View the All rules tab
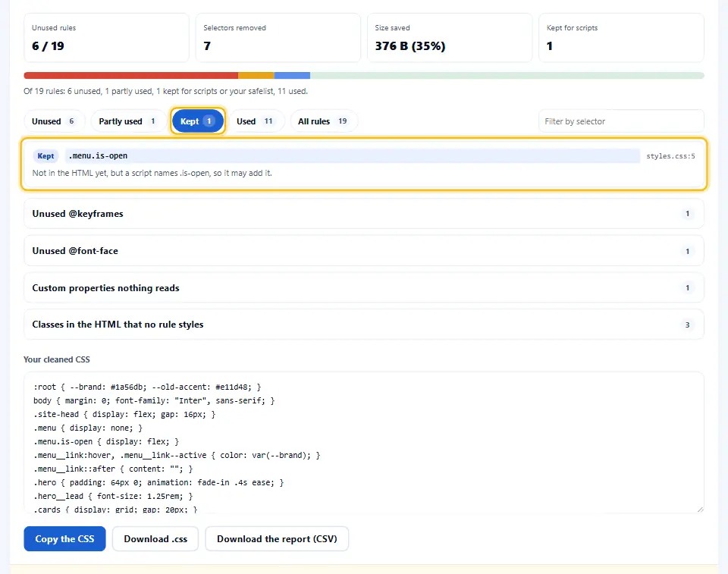The width and height of the screenshot is (728, 574). [x=324, y=121]
